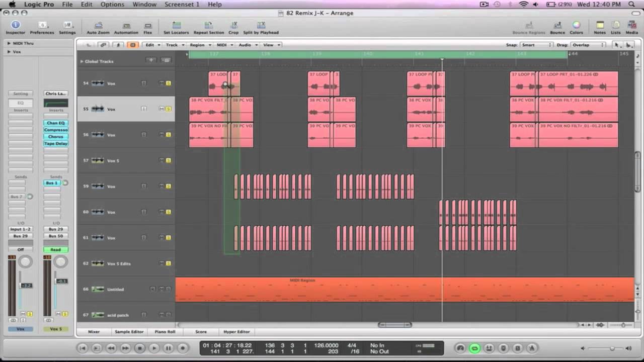Open the Window menu
Image resolution: width=644 pixels, height=362 pixels.
coord(144,5)
